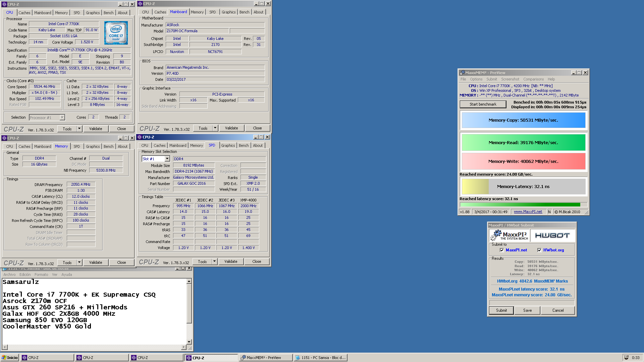
Task: Switch to SPD tab in CPU window
Action: [x=76, y=13]
